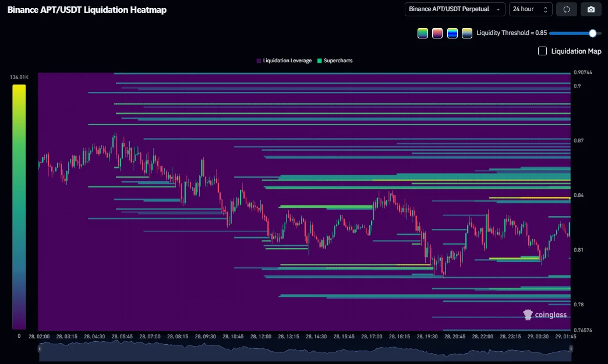Select the blue color theme swatch
The height and width of the screenshot is (364, 608).
click(x=452, y=33)
